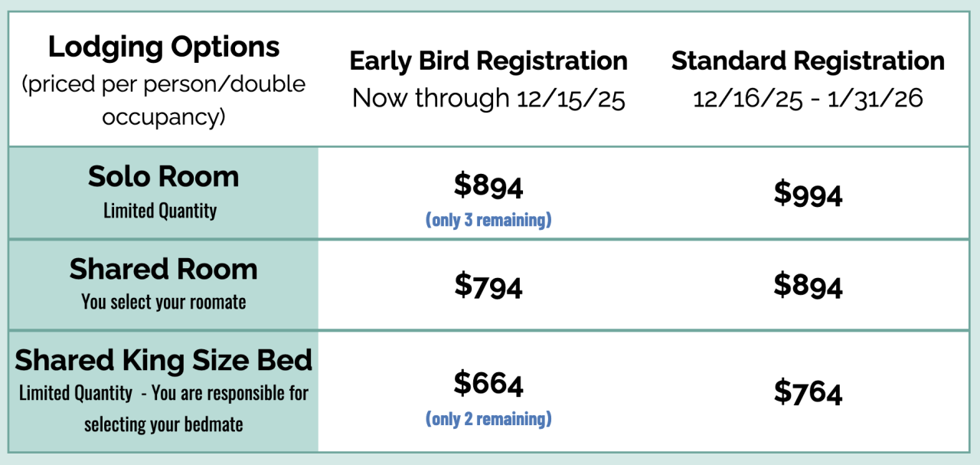Screen dimensions: 980x465
Task: Click the only 3 remaining notice
Action: click(488, 220)
